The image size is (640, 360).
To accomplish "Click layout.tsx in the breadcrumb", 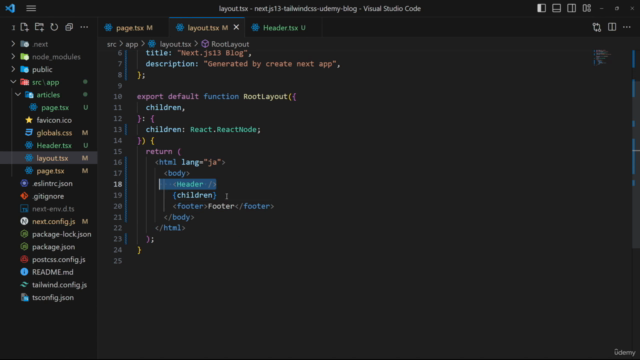I will pyautogui.click(x=175, y=44).
